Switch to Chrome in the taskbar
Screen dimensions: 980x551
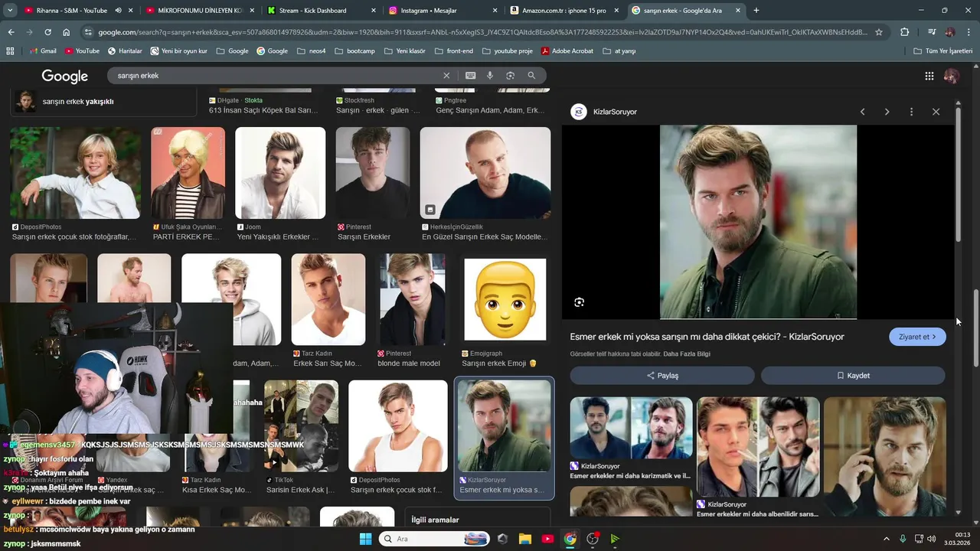pyautogui.click(x=570, y=539)
